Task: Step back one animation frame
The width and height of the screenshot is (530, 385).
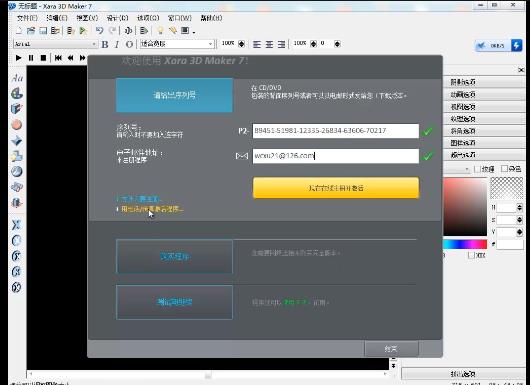Action: [70, 58]
